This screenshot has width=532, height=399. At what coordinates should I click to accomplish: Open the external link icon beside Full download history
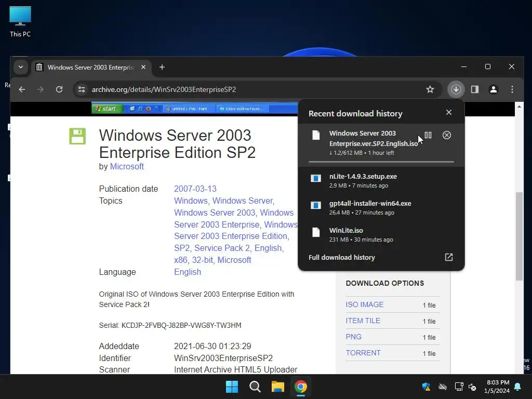(449, 257)
